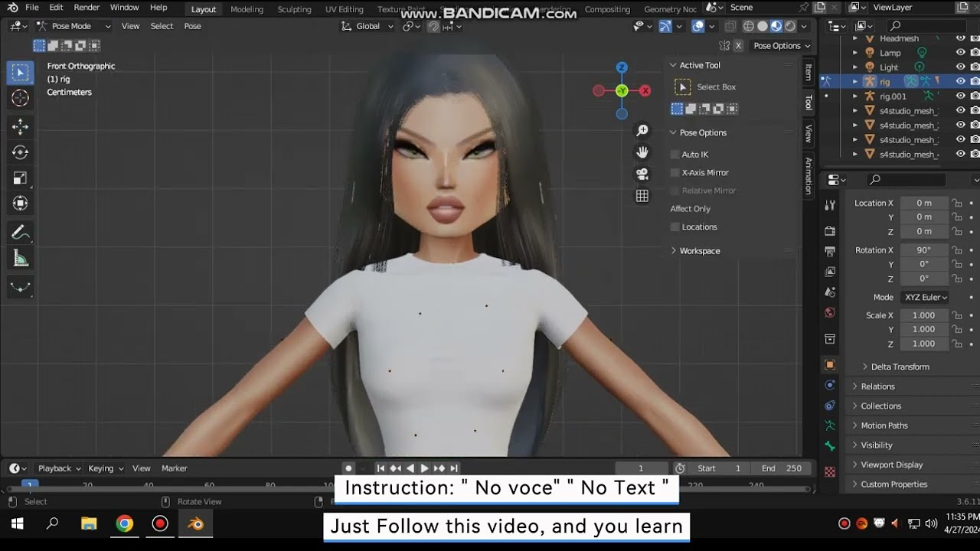Open the Pose menu in viewport header
Screen dimensions: 980x551
(193, 26)
